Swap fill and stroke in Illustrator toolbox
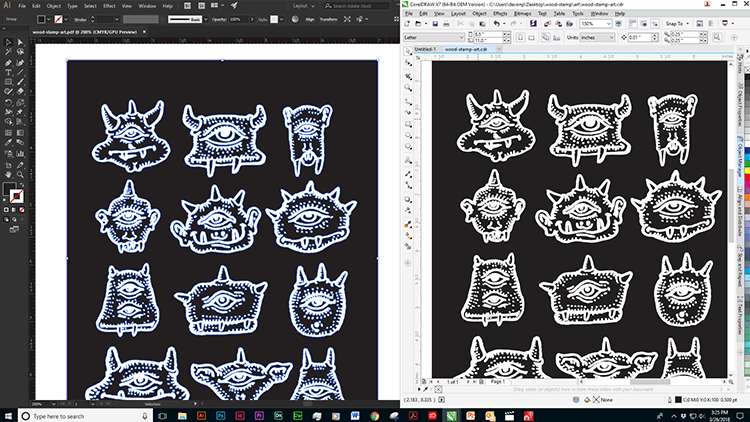750x422 pixels. (22, 185)
